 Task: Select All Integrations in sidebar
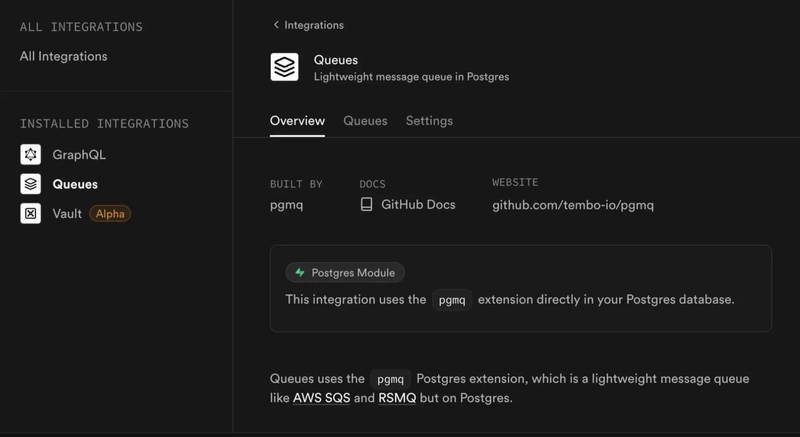[x=63, y=57]
